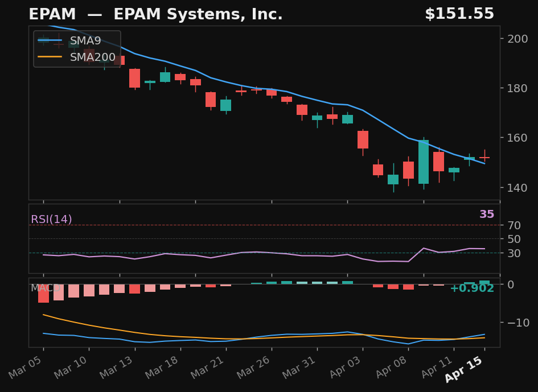
Task: Click the MACD value +0.902 readout
Action: tap(472, 288)
